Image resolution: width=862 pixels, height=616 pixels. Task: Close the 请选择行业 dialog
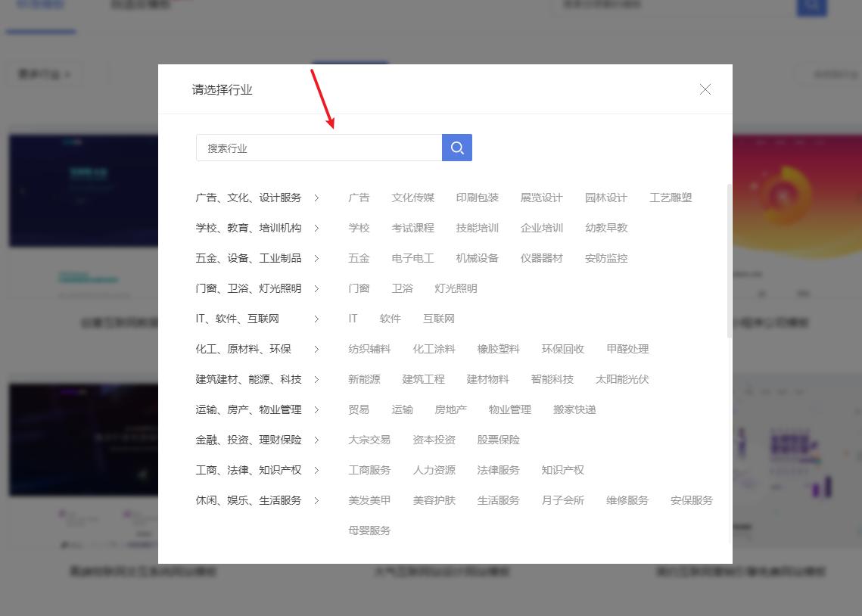(705, 89)
